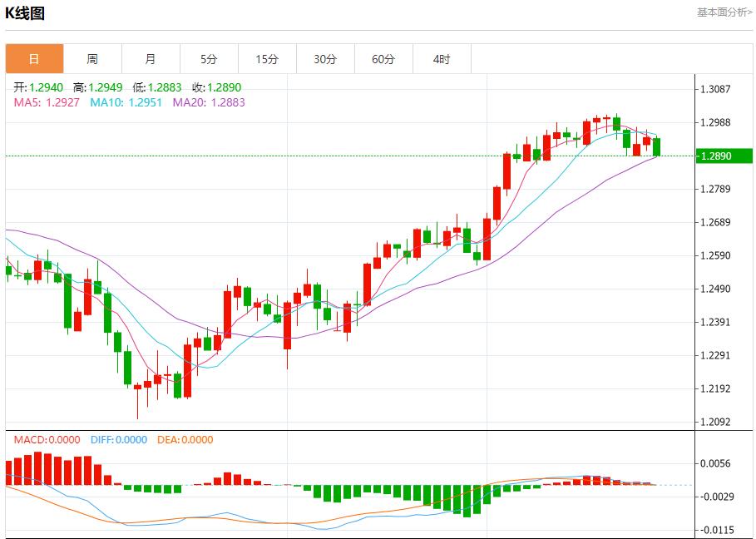Image resolution: width=756 pixels, height=539 pixels.
Task: Switch to the 60分 chart tab
Action: click(383, 59)
